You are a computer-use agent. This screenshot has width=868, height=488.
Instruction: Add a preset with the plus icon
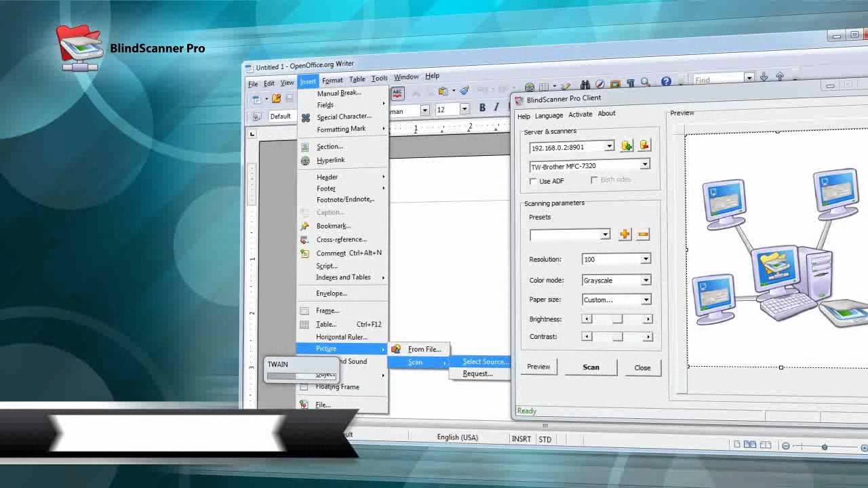click(625, 234)
